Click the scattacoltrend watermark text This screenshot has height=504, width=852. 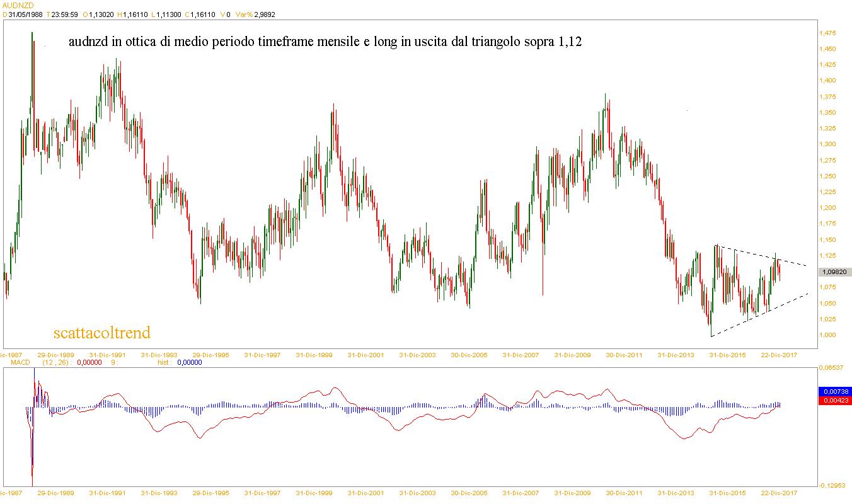coord(102,332)
